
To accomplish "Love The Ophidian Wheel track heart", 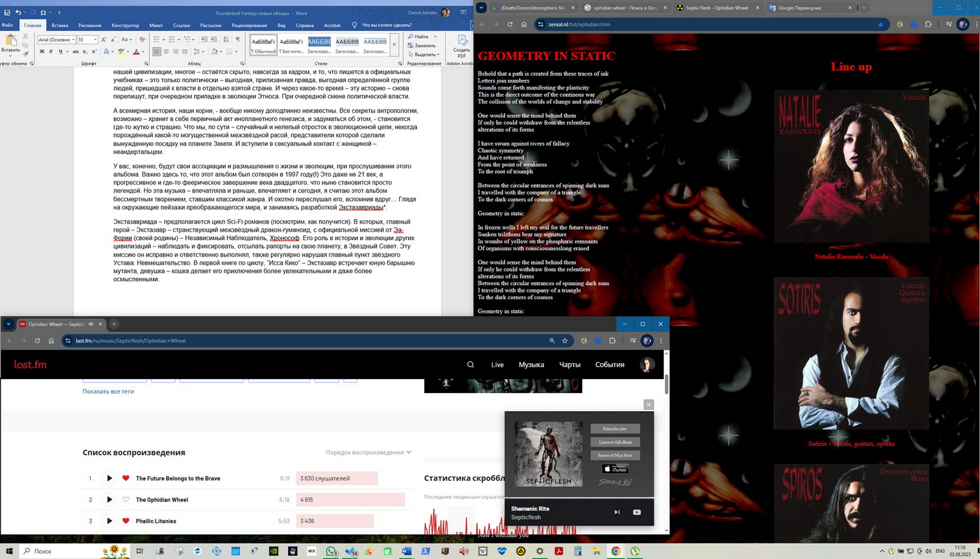I will pyautogui.click(x=126, y=499).
